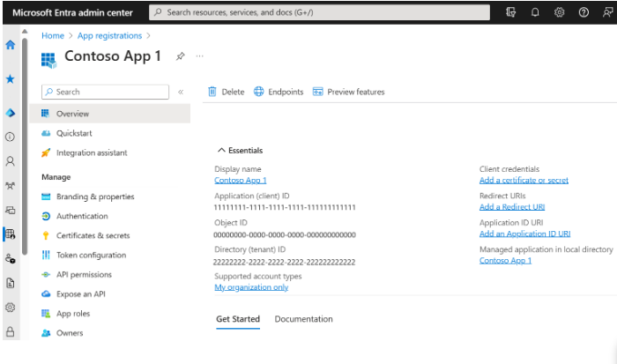Viewport: 617px width, 364px height.
Task: Collapse the side menu with double chevron
Action: (181, 92)
